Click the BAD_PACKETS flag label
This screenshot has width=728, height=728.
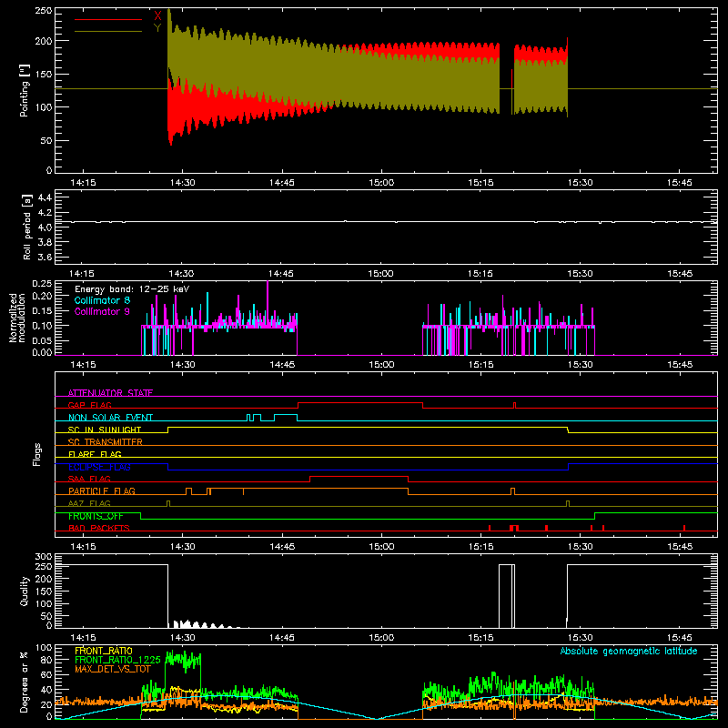[99, 529]
